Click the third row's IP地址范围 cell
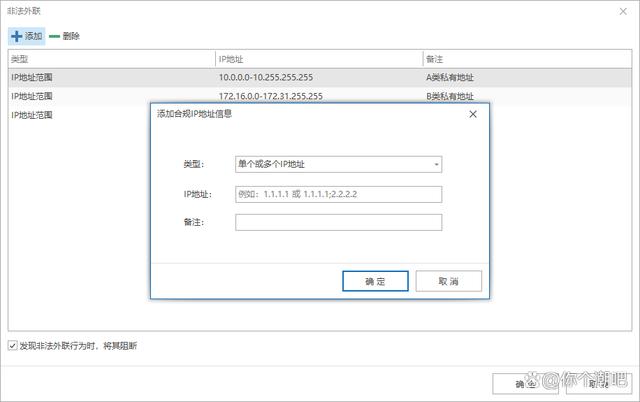 coord(32,115)
